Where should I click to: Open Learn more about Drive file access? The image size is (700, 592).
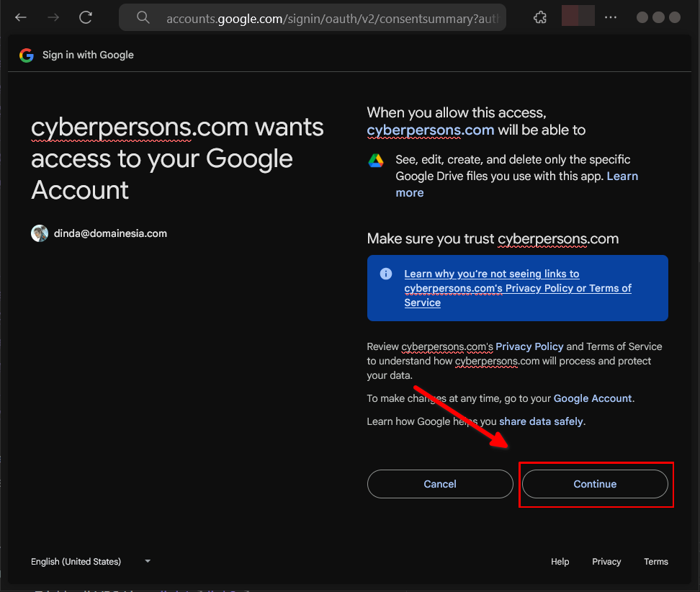(x=516, y=184)
